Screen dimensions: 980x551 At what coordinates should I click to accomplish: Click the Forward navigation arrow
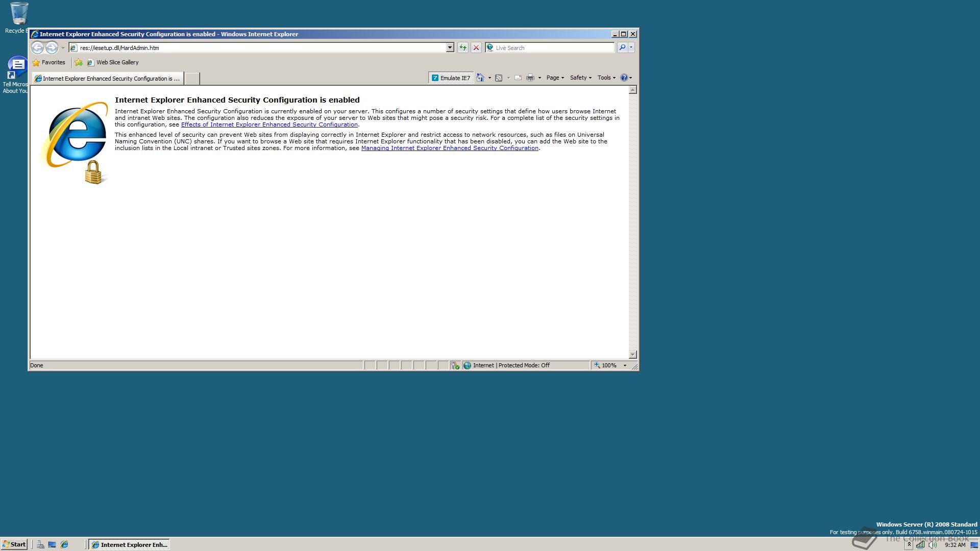pyautogui.click(x=52, y=47)
